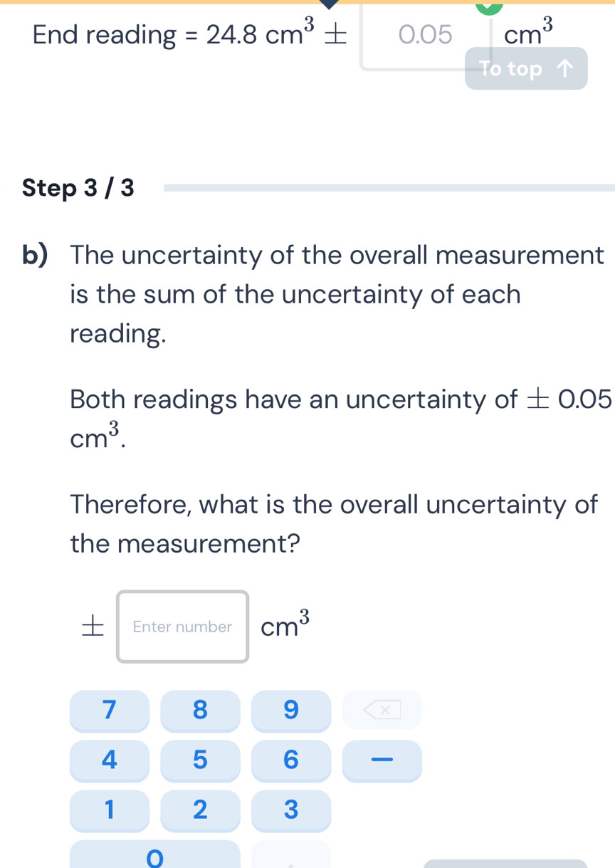Click the dark triangle marker at top

tap(329, 4)
